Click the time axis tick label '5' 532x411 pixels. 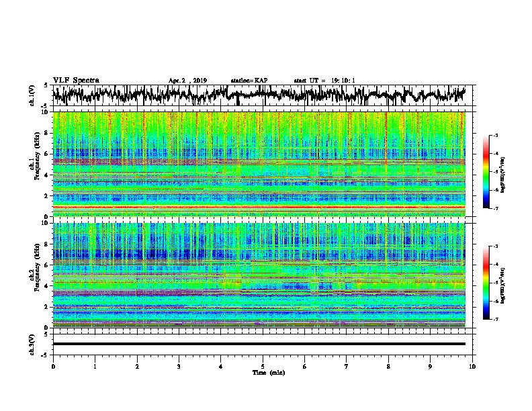click(263, 367)
